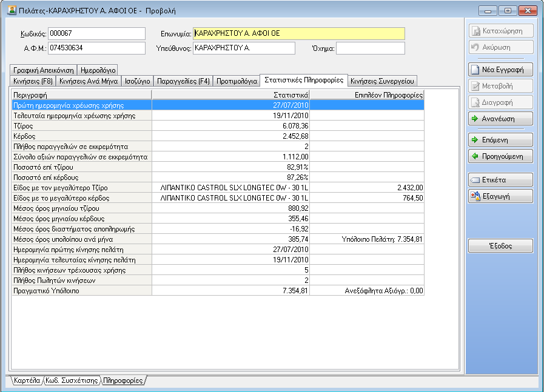This screenshot has width=544, height=392.
Task: Show the Κινήσεις Ανά Μήνα tab
Action: [89, 81]
